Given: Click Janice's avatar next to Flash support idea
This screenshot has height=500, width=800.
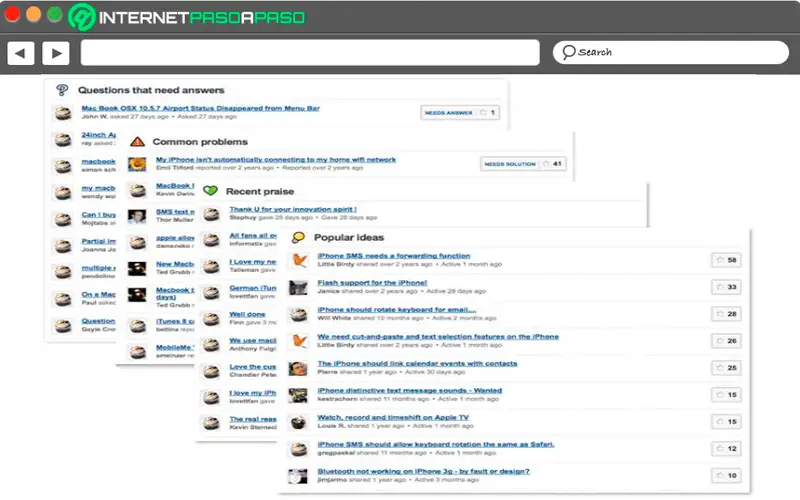Looking at the screenshot, I should [x=298, y=287].
